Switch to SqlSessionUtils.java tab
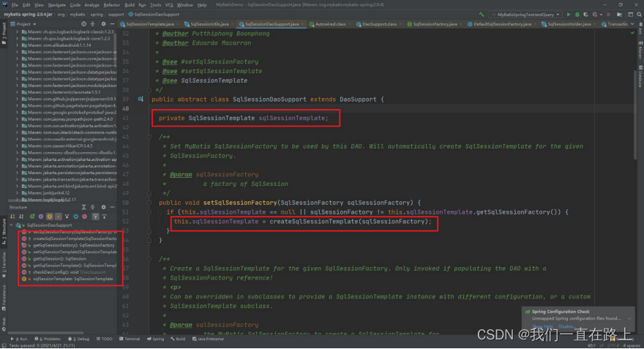Image resolution: width=644 pixels, height=349 pixels. point(209,24)
